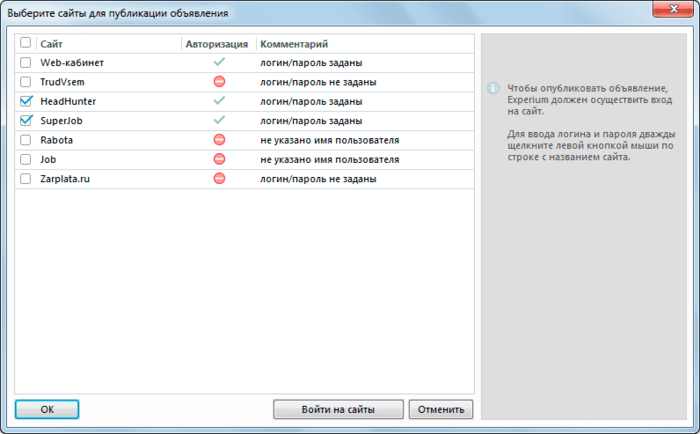Click red no-entry icon for Zarplata.ru
The height and width of the screenshot is (434, 700).
(219, 179)
